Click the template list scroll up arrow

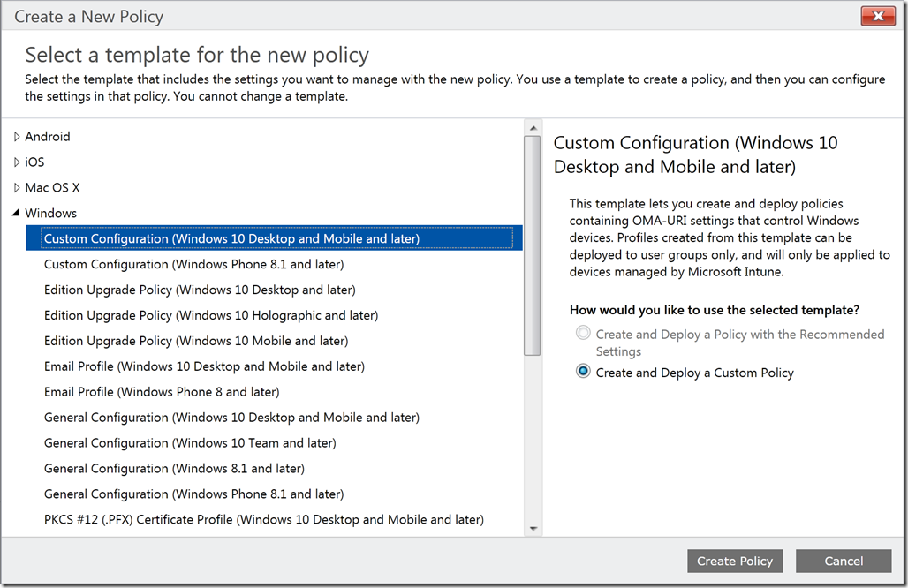(x=533, y=128)
